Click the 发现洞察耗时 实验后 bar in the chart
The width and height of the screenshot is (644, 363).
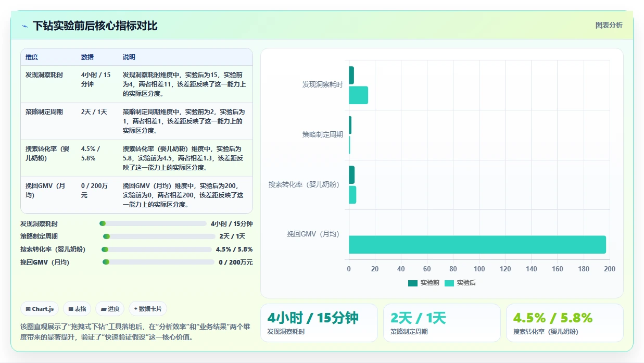(x=358, y=95)
